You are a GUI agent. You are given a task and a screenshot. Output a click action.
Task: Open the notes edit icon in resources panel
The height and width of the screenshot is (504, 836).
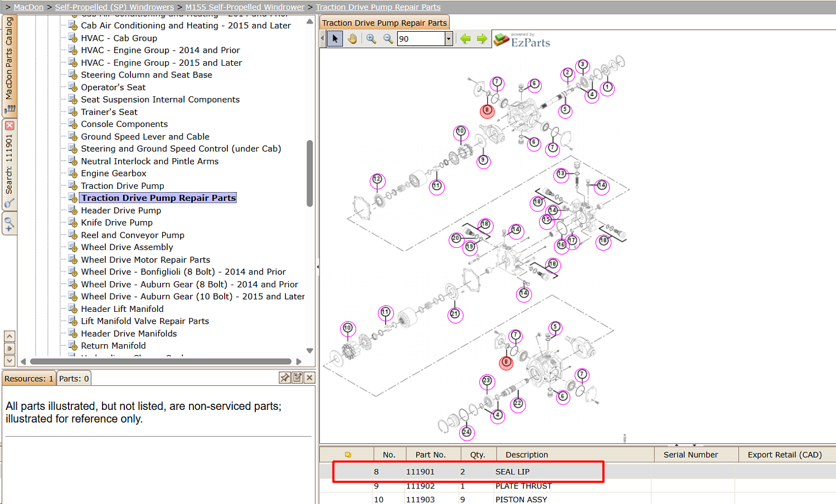pyautogui.click(x=298, y=378)
